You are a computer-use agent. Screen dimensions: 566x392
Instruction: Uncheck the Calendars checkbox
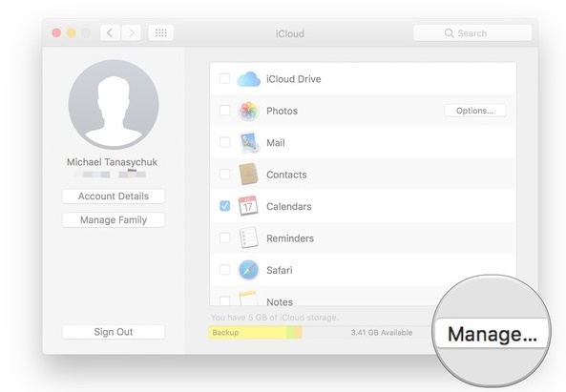point(224,206)
